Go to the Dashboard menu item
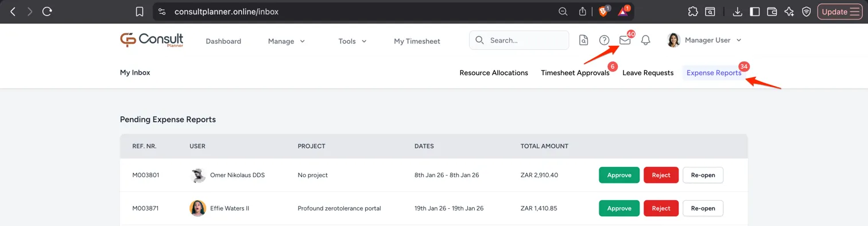Screen dimensions: 868x226 point(223,41)
